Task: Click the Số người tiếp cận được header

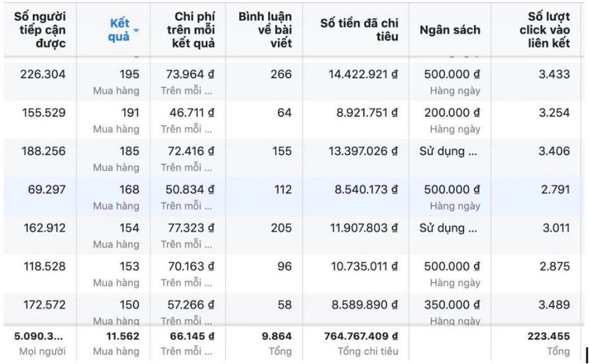Action: tap(40, 30)
